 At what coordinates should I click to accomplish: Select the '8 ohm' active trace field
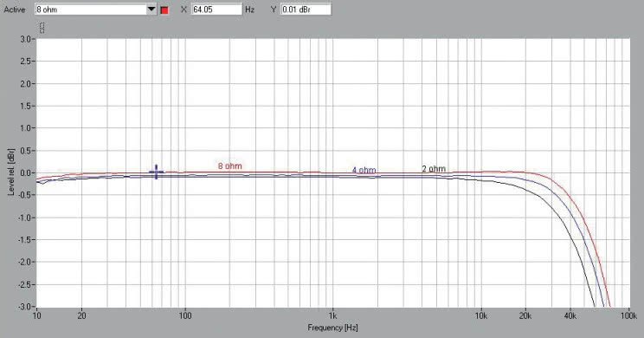[90, 10]
